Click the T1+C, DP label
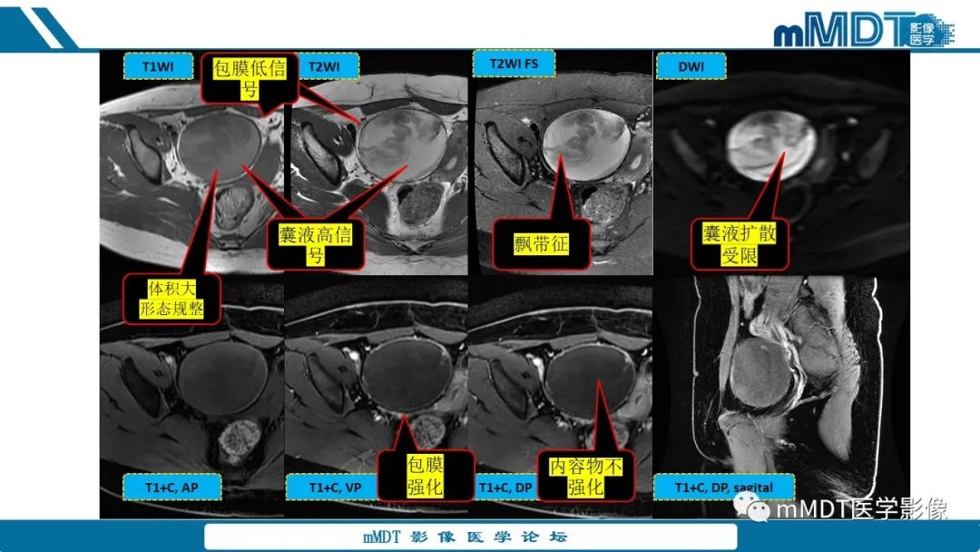This screenshot has width=980, height=552. click(x=506, y=488)
